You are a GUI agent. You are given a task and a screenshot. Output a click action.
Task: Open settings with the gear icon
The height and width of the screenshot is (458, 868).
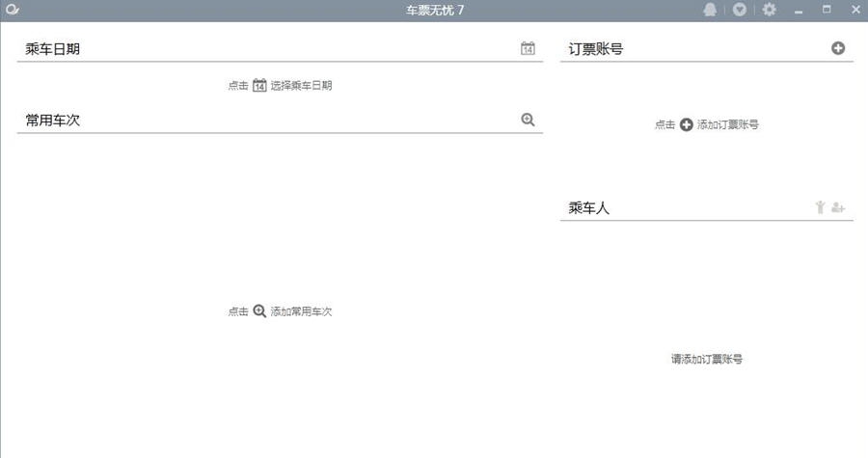tap(769, 10)
